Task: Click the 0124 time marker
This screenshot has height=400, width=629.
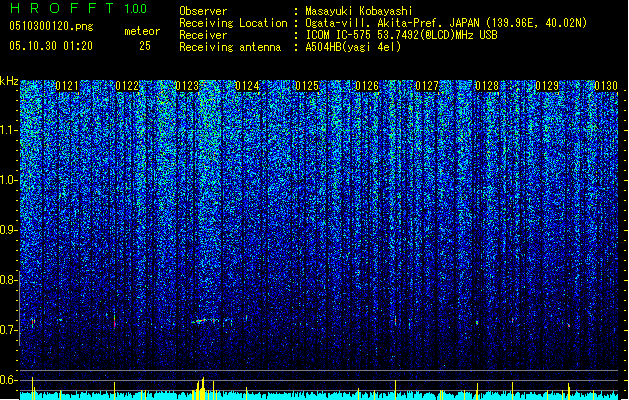Action: click(247, 86)
